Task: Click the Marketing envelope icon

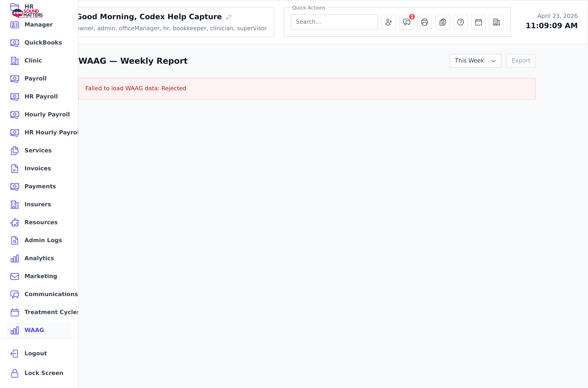Action: pos(14,276)
